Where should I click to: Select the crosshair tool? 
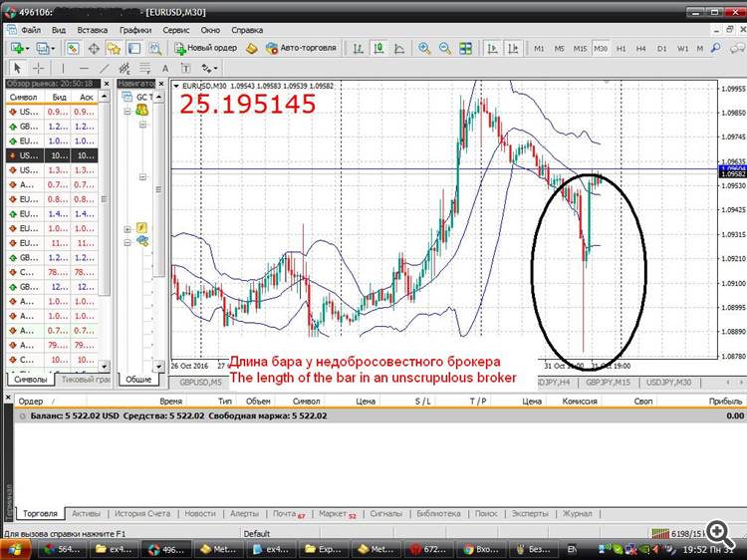[x=38, y=68]
